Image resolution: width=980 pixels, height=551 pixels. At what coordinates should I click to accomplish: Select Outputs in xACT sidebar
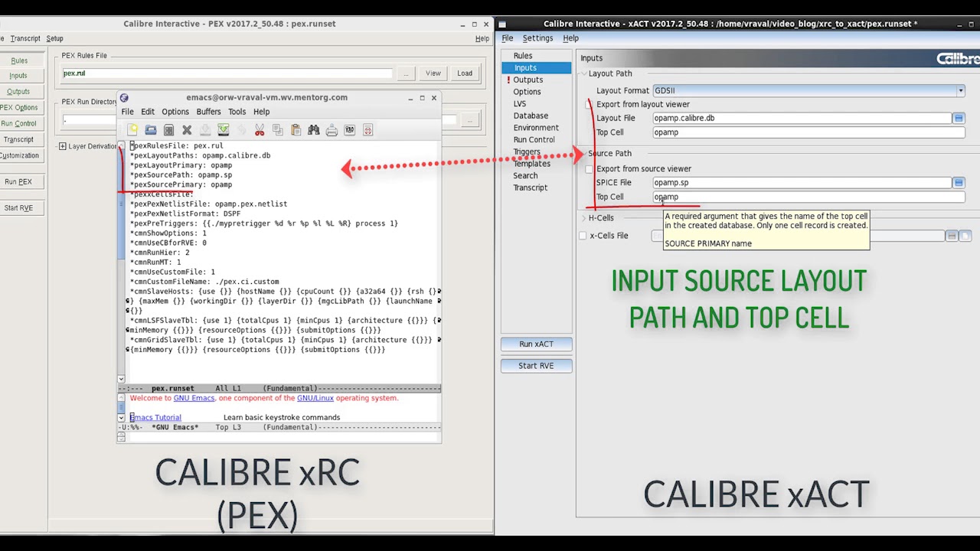tap(528, 80)
